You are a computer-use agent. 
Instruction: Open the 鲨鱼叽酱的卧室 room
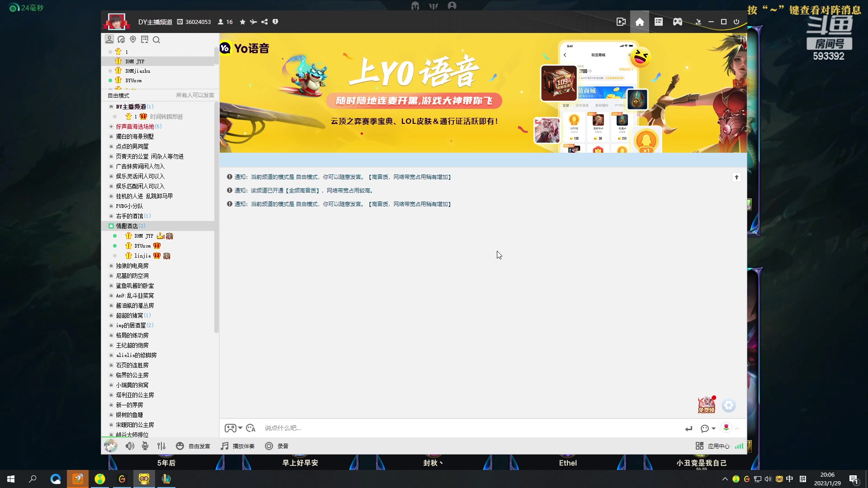click(135, 286)
